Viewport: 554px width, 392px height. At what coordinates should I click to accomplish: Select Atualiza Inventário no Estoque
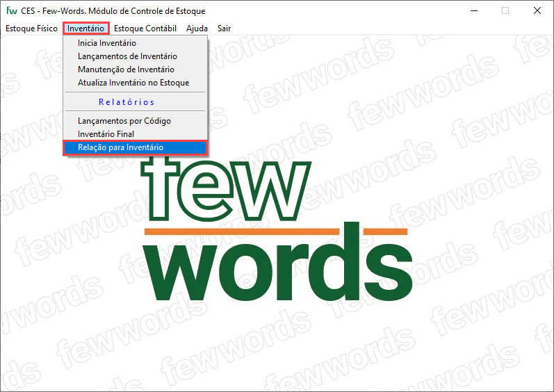pyautogui.click(x=135, y=83)
